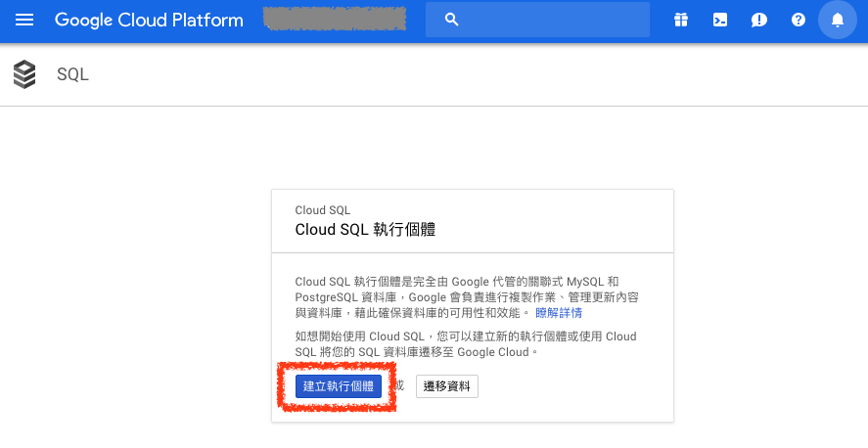The image size is (868, 448).
Task: Click the small Cloud SQL card label
Action: click(322, 210)
